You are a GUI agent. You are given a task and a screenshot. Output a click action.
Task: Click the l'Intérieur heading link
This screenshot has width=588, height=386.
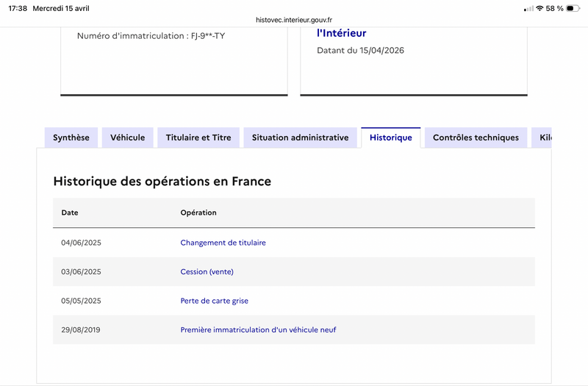pos(341,33)
